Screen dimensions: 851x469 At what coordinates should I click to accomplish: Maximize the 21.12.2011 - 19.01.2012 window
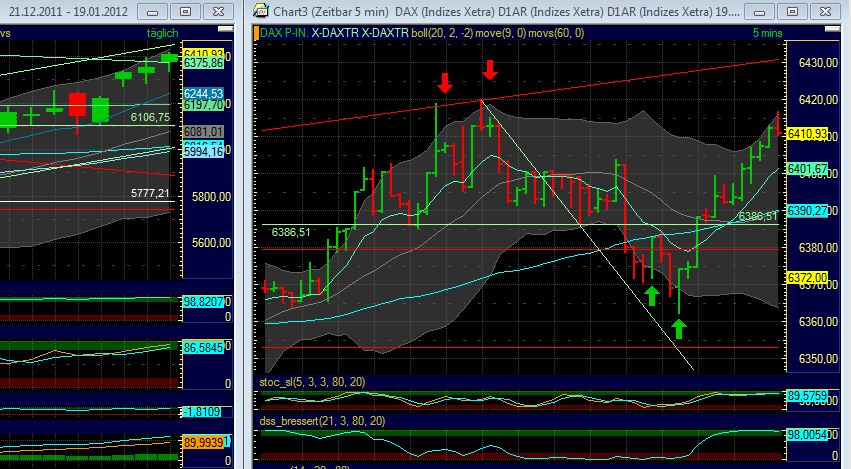click(x=185, y=11)
